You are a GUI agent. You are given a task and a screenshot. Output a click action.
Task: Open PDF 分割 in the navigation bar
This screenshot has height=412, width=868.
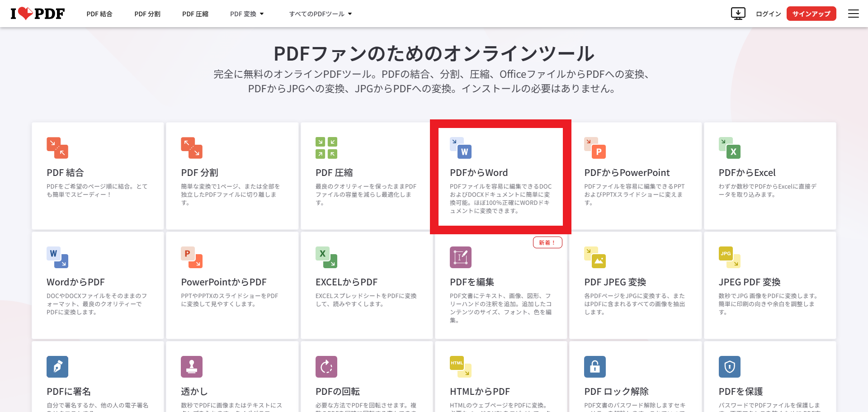coord(147,14)
